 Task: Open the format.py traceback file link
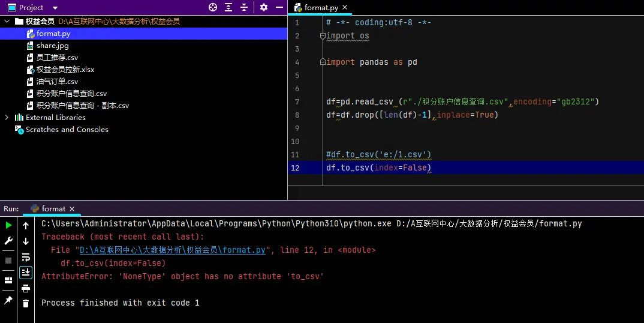coord(173,250)
